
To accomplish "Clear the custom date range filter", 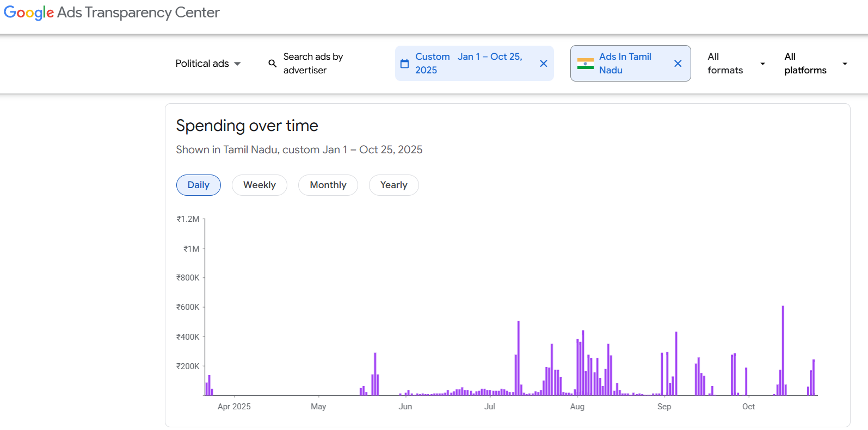I will [543, 64].
